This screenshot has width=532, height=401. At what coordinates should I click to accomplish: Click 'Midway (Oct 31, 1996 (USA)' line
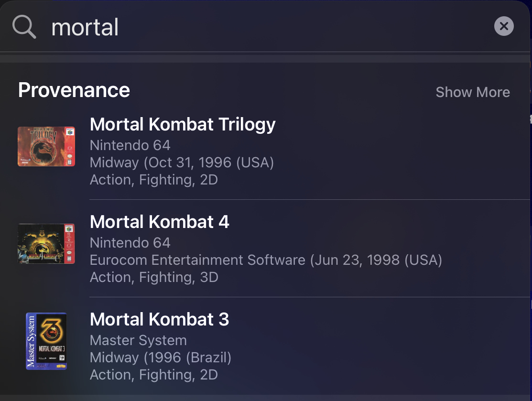(182, 163)
